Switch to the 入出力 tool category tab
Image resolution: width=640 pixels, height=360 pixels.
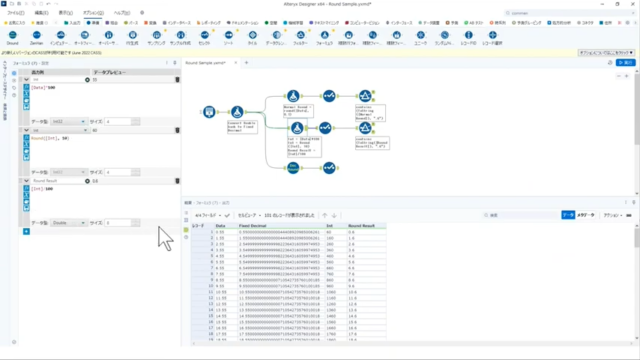tap(72, 23)
